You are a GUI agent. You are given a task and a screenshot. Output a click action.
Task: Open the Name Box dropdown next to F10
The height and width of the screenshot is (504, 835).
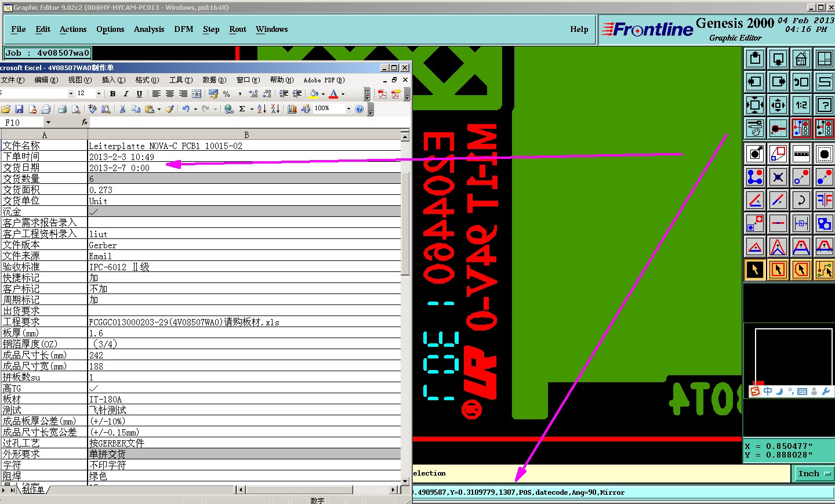[x=48, y=122]
